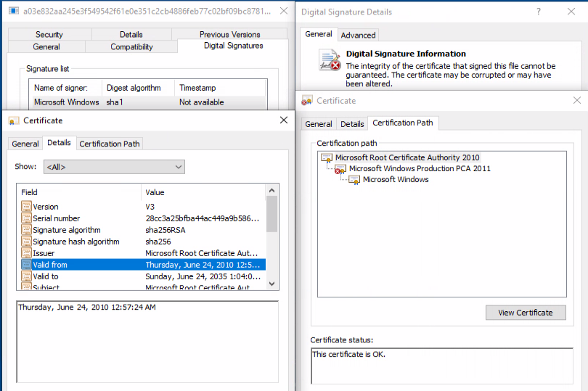This screenshot has width=588, height=391.
Task: Click the right Certificate window title icon
Action: point(307,100)
